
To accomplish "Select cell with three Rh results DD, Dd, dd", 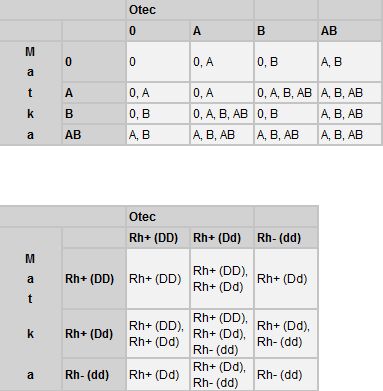I will (222, 334).
